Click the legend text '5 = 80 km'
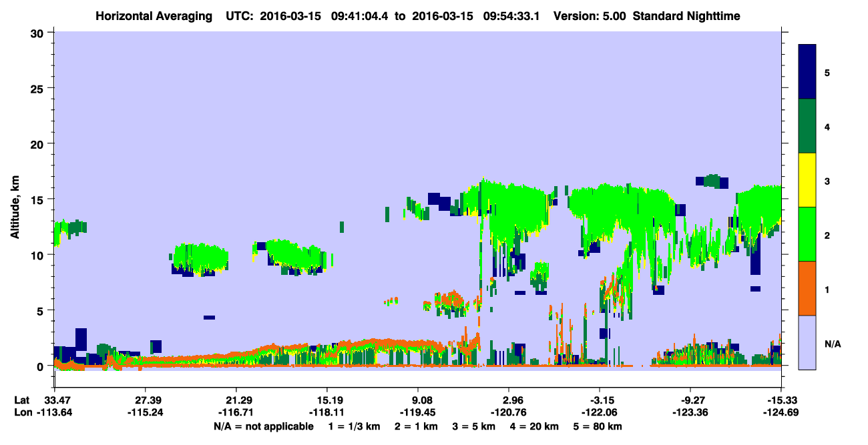The height and width of the screenshot is (445, 868). 599,426
